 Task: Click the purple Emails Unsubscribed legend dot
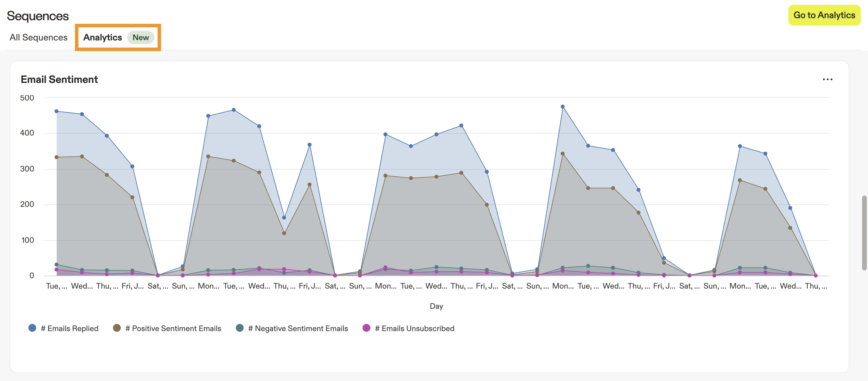point(366,328)
